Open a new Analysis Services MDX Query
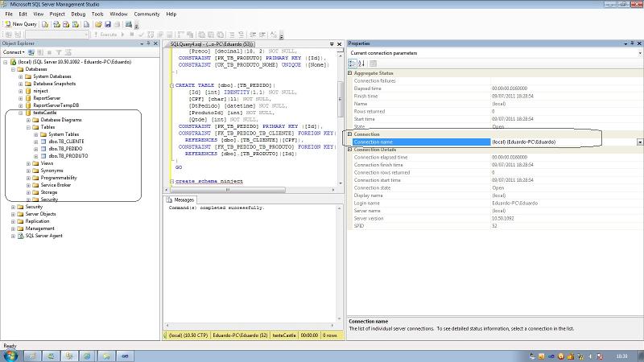The height and width of the screenshot is (362, 644). click(x=56, y=24)
